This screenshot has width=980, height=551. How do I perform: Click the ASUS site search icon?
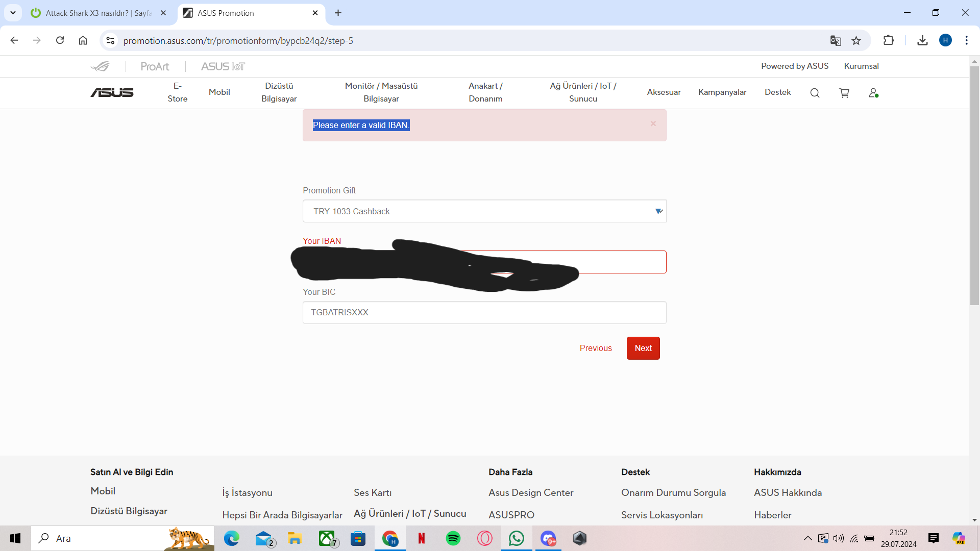[815, 93]
